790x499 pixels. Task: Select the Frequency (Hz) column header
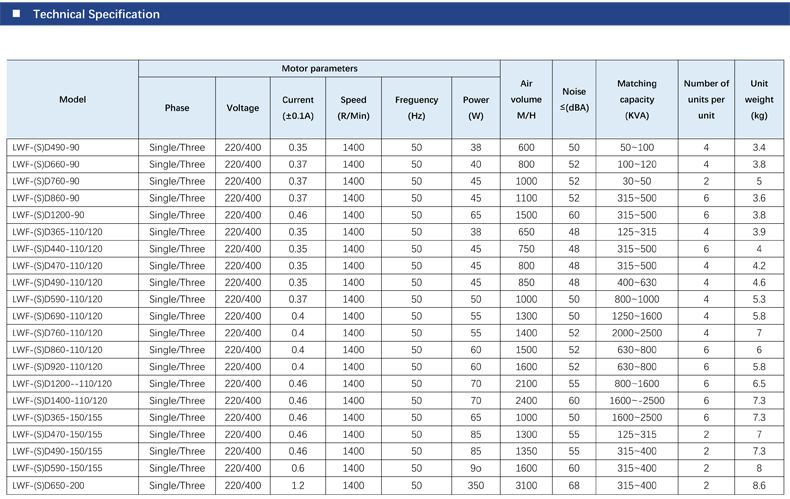[417, 108]
